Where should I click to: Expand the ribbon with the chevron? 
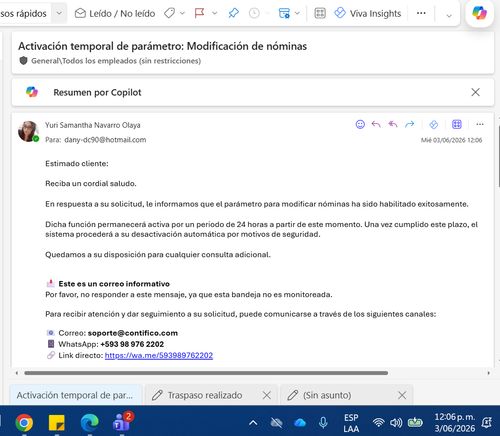tap(449, 15)
